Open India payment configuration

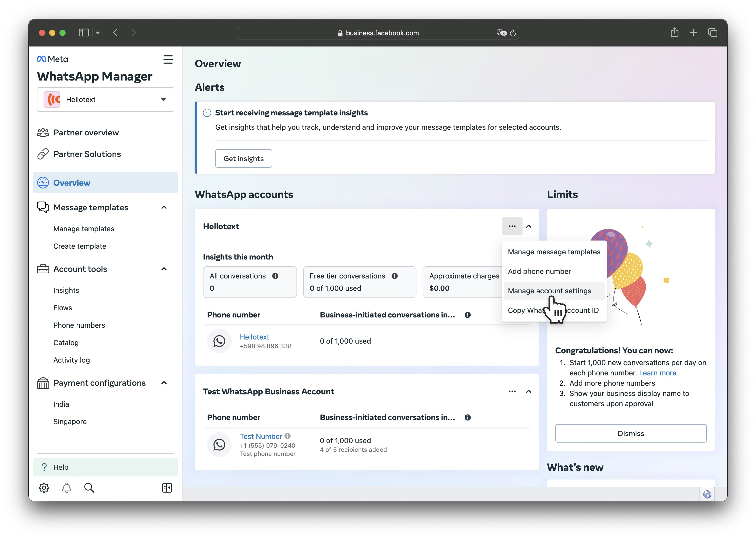tap(61, 404)
